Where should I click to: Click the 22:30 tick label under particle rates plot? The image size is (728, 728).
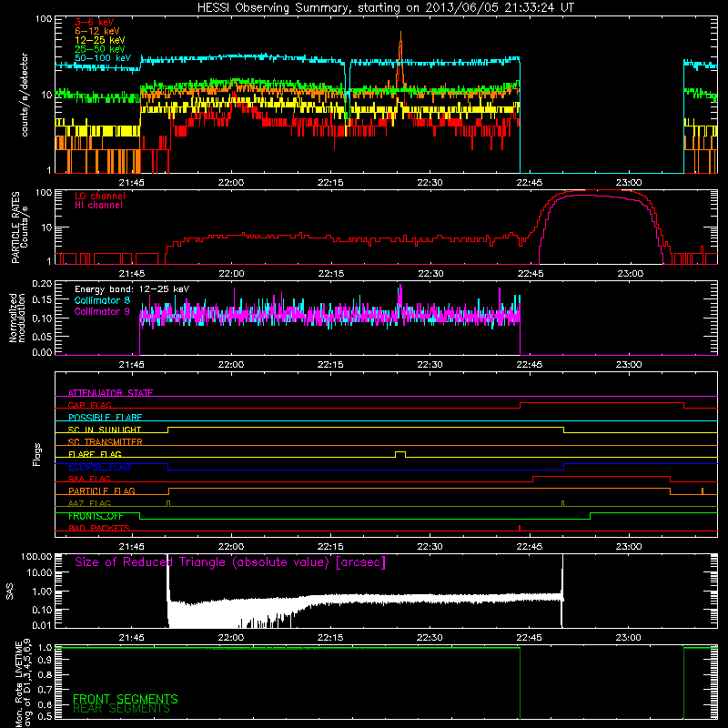(430, 274)
